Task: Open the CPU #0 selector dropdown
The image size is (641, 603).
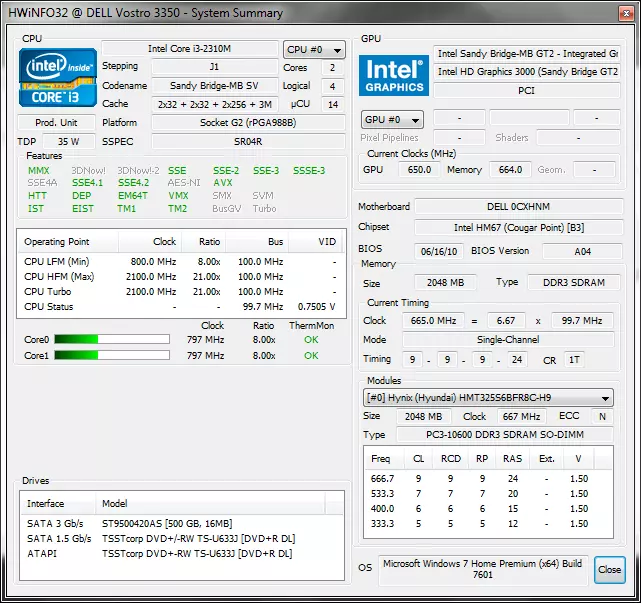Action: tap(314, 50)
